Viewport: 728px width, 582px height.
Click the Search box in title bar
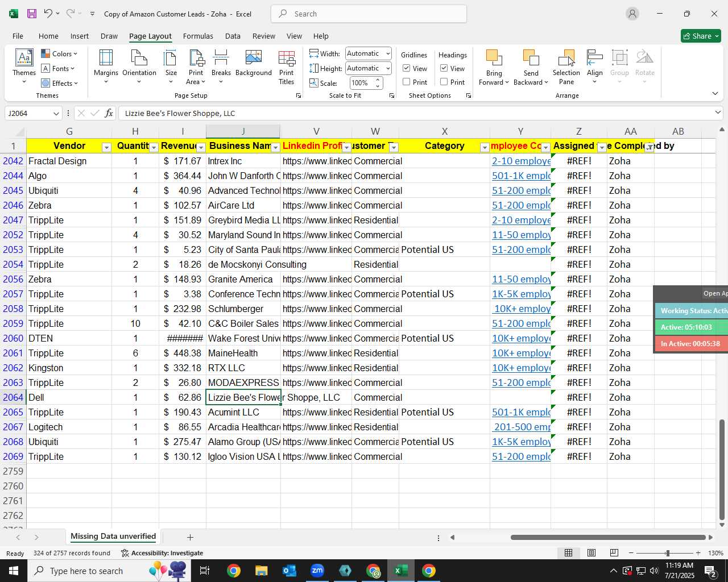(x=369, y=14)
